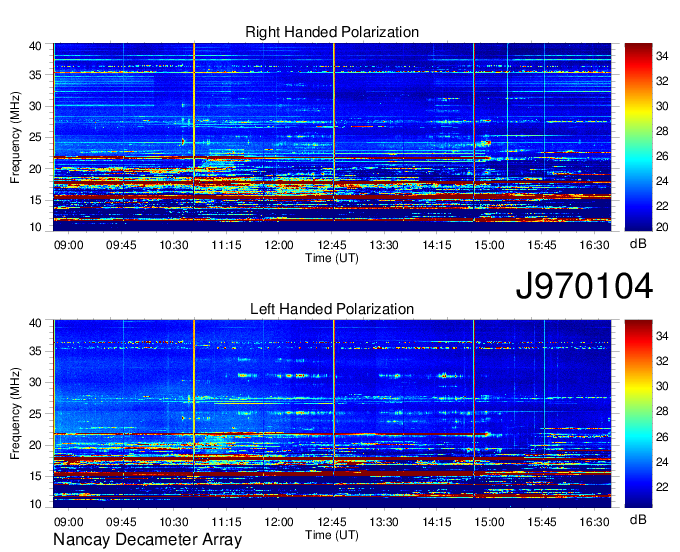Click 10:30 time tick of Left Handed plot

point(174,522)
